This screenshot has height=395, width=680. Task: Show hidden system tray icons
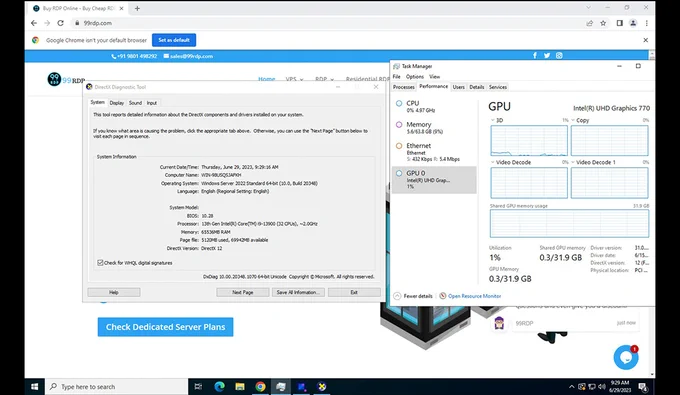point(572,386)
